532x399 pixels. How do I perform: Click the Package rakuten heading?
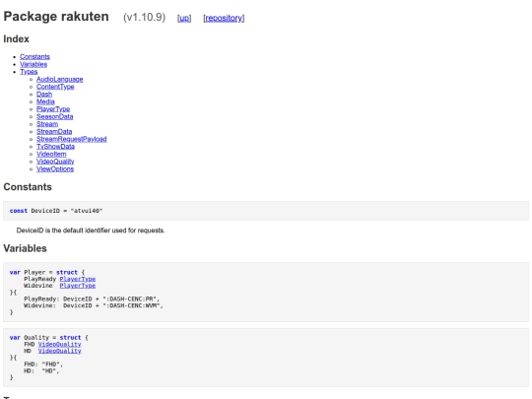tap(56, 17)
